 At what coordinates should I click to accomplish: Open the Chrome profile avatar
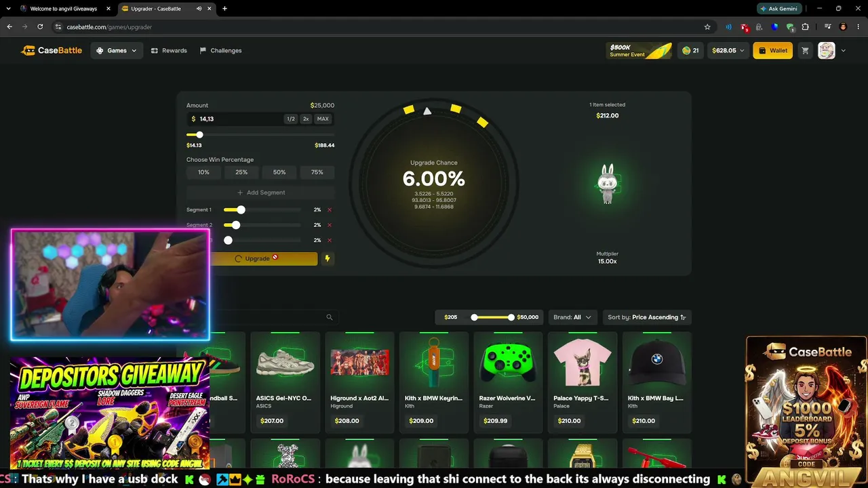click(x=843, y=27)
